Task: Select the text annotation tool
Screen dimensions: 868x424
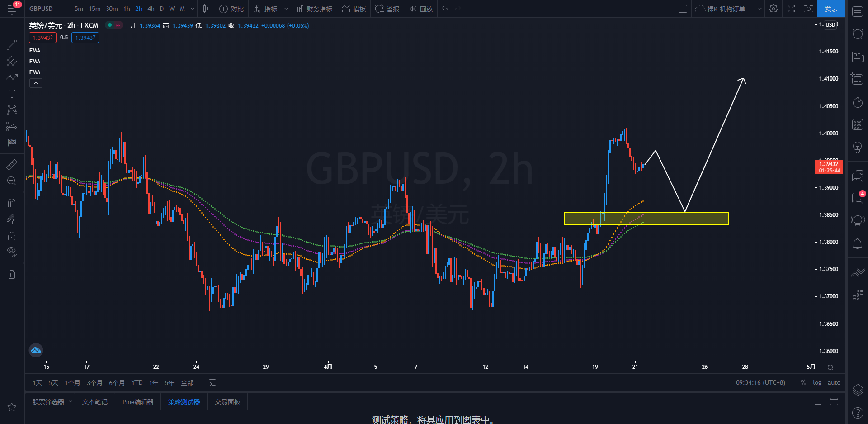Action: (12, 94)
